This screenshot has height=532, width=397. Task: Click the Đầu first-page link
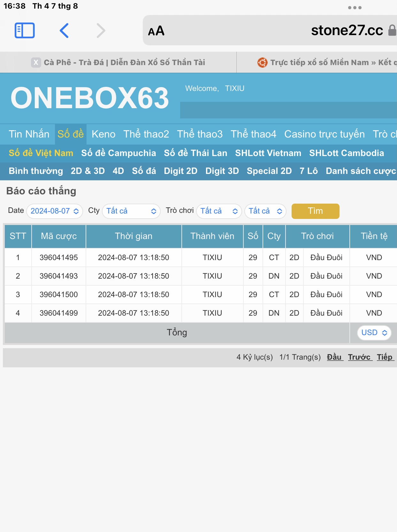pos(334,357)
